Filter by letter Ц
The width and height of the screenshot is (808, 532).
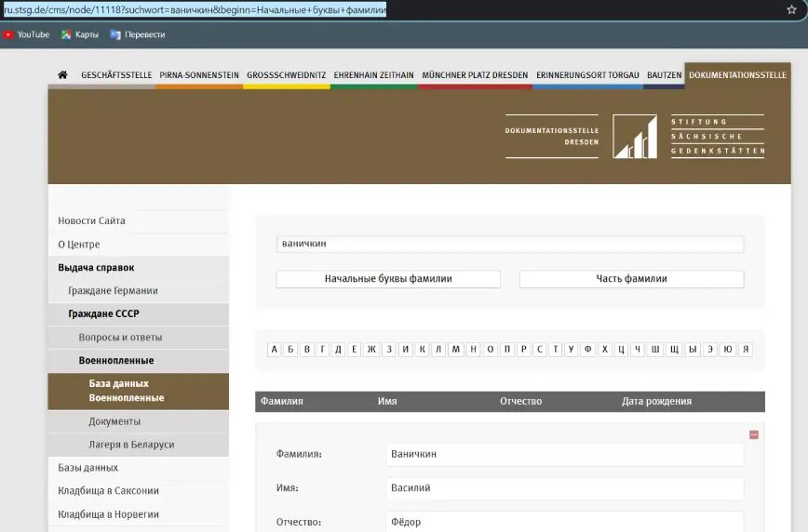point(622,350)
